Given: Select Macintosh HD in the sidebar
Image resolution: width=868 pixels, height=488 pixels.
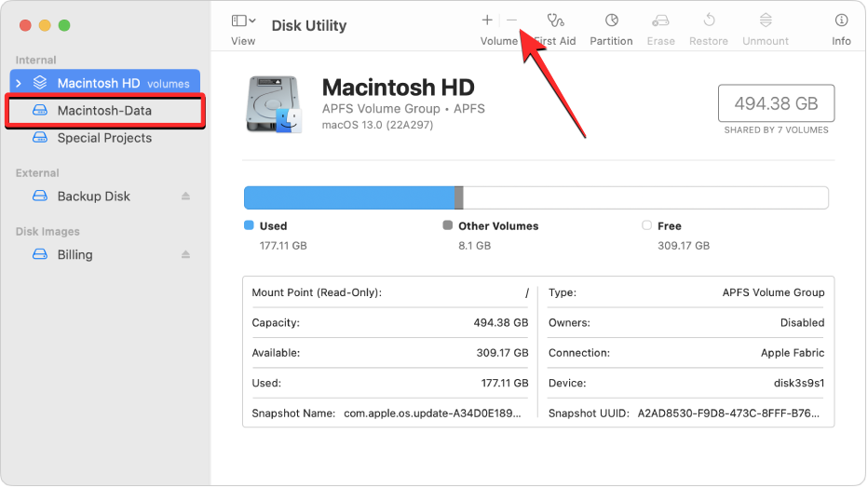Looking at the screenshot, I should click(x=99, y=83).
